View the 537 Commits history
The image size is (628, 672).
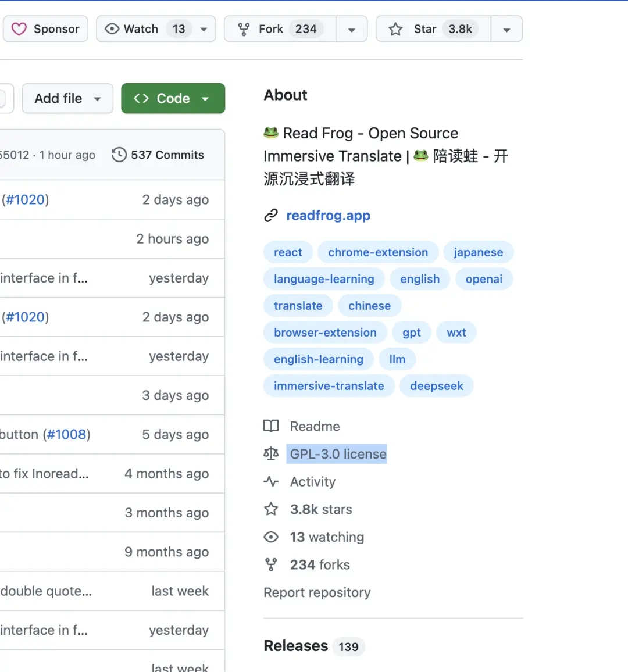click(167, 155)
